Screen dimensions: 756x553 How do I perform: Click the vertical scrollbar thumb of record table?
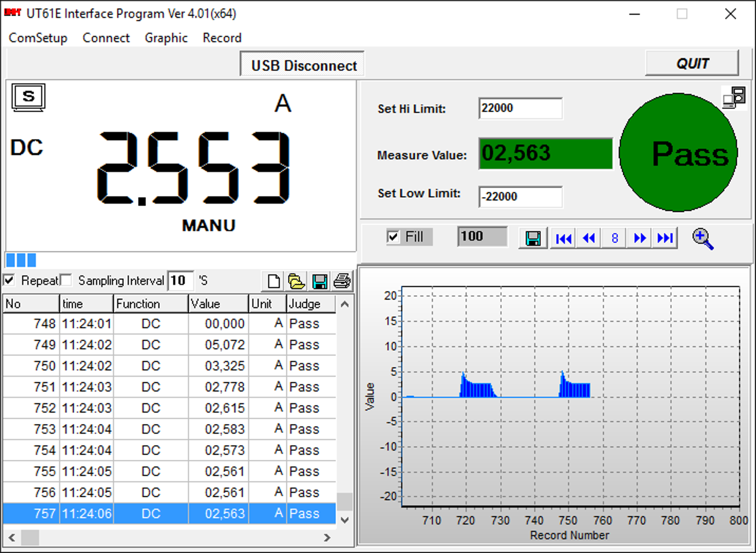click(x=345, y=502)
